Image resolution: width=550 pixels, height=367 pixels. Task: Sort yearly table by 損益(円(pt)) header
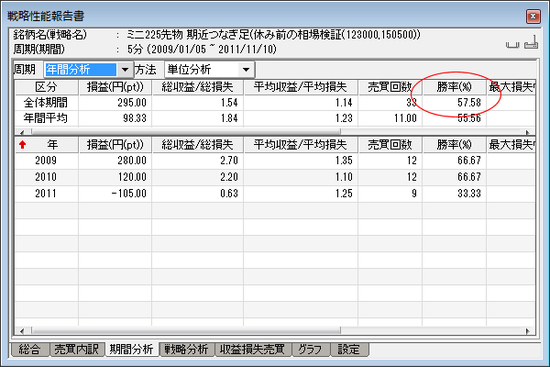pyautogui.click(x=115, y=145)
